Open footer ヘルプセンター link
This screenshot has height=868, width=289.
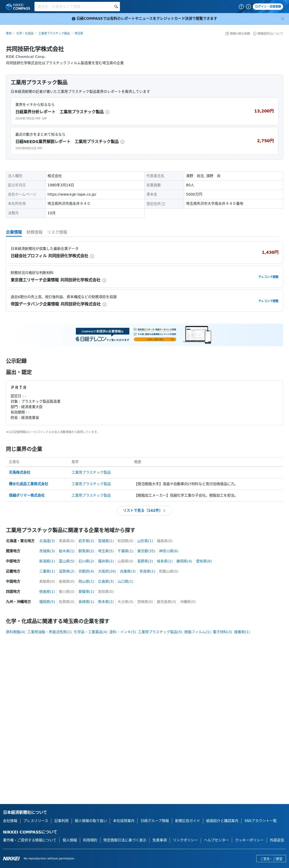point(216,840)
